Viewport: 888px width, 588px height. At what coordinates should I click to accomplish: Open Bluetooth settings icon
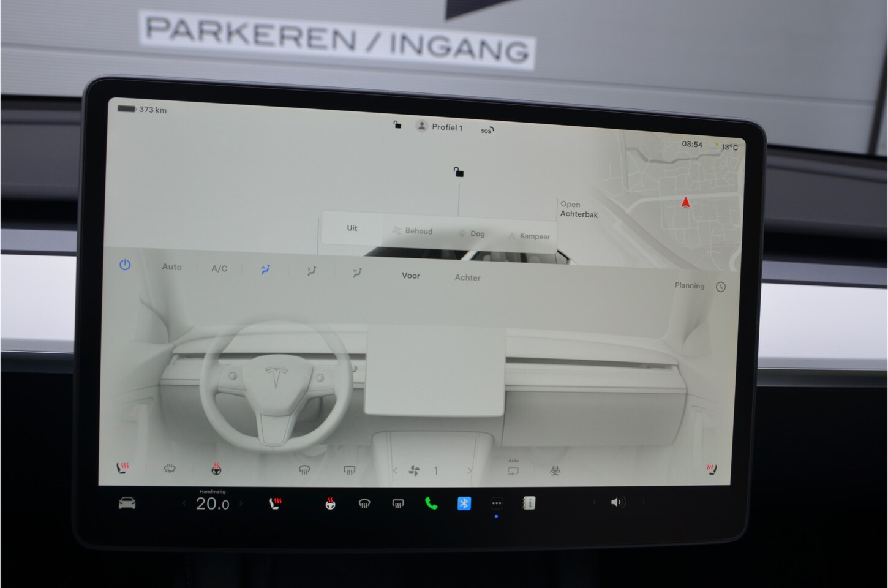(x=464, y=503)
